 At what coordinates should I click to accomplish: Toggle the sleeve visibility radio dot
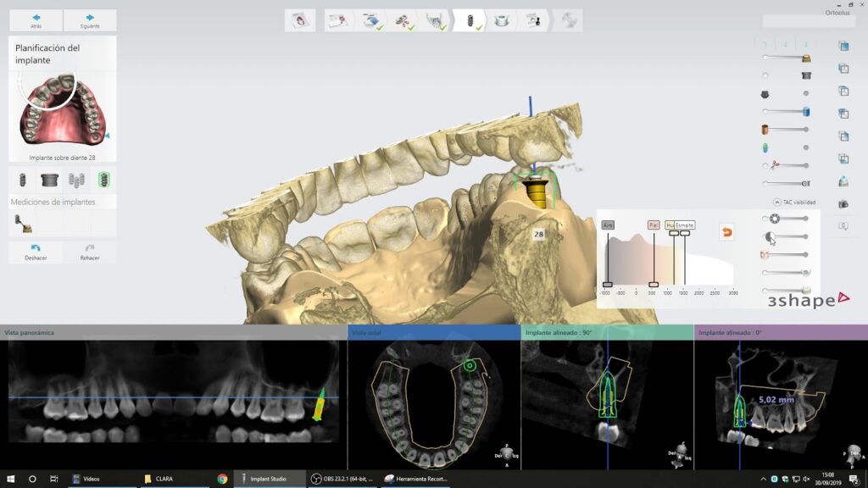pyautogui.click(x=765, y=75)
